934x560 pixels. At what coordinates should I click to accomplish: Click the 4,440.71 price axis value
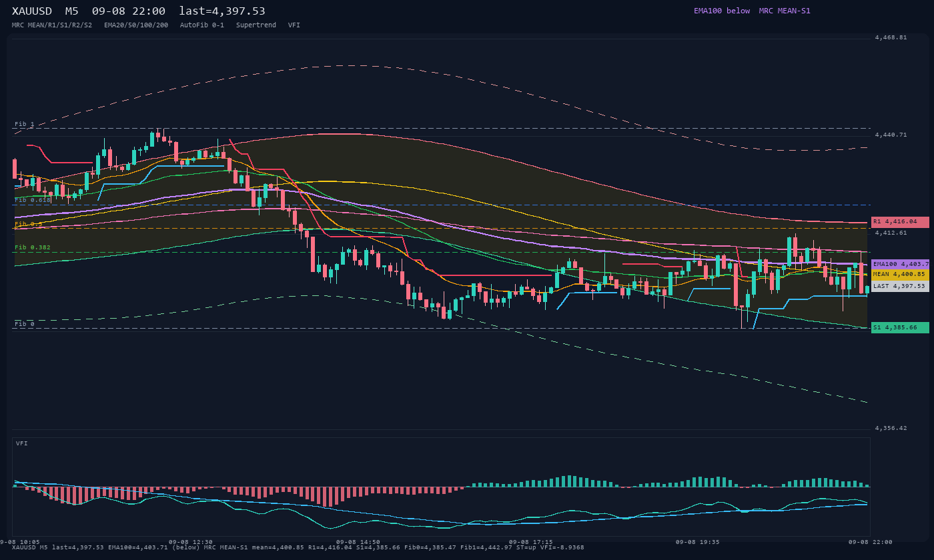(891, 135)
